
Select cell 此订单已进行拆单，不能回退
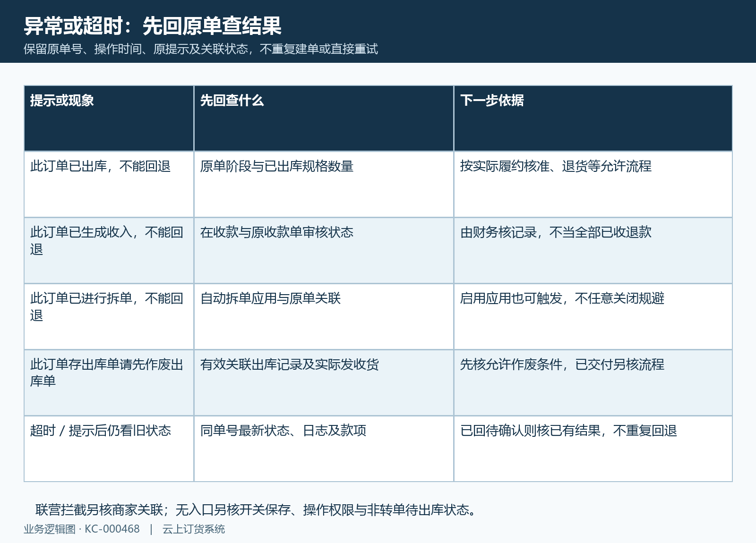tap(109, 317)
